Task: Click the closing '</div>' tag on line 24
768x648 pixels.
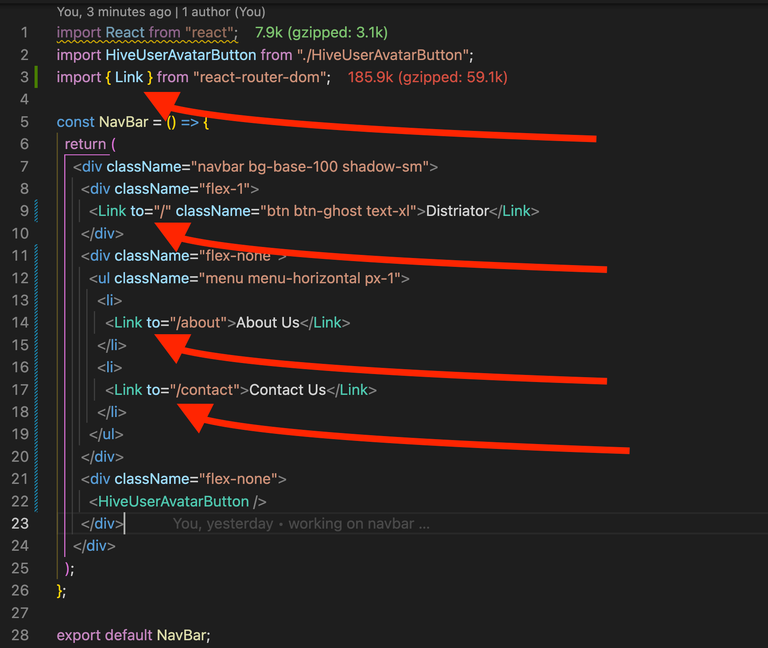Action: [x=94, y=546]
